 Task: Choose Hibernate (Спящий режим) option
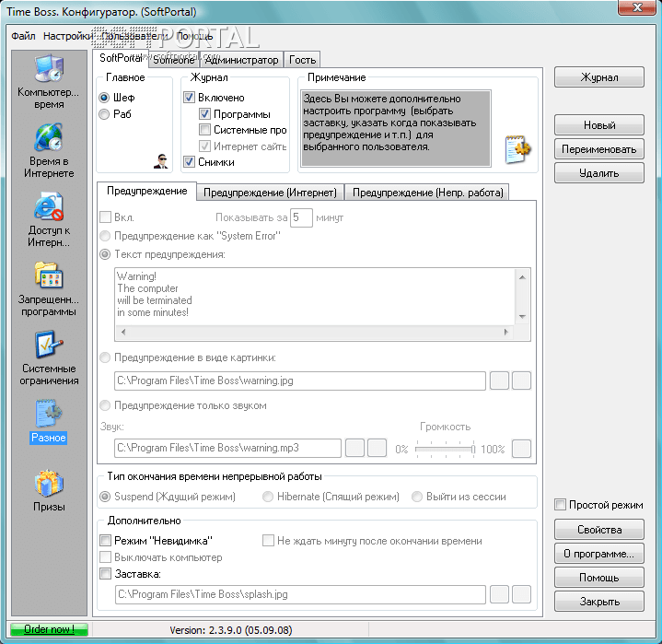(x=268, y=497)
